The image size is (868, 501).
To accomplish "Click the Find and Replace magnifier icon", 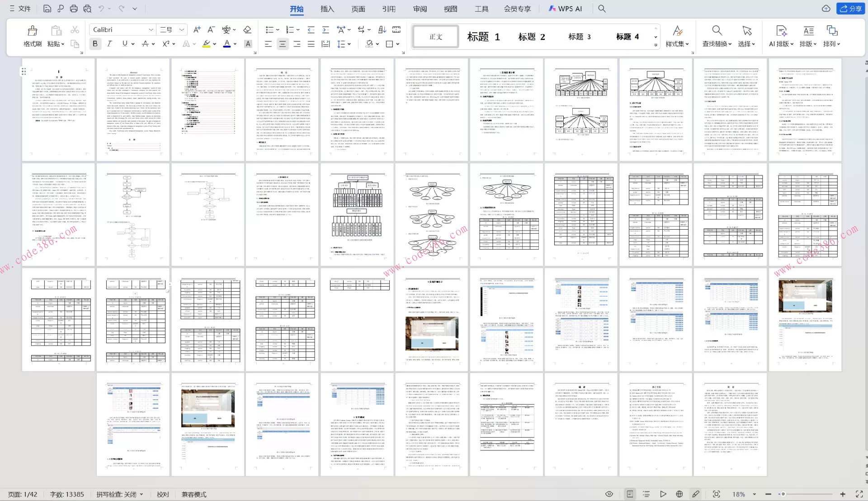I will tap(716, 31).
